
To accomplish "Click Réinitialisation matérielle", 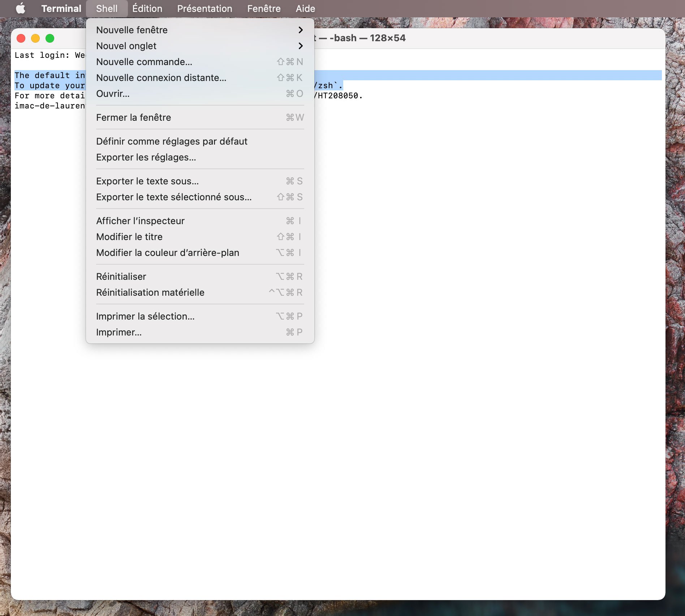I will pos(150,292).
